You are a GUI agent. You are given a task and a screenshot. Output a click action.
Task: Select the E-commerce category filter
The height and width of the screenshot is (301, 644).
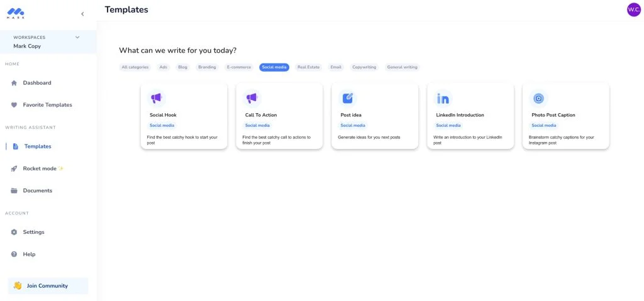[239, 67]
